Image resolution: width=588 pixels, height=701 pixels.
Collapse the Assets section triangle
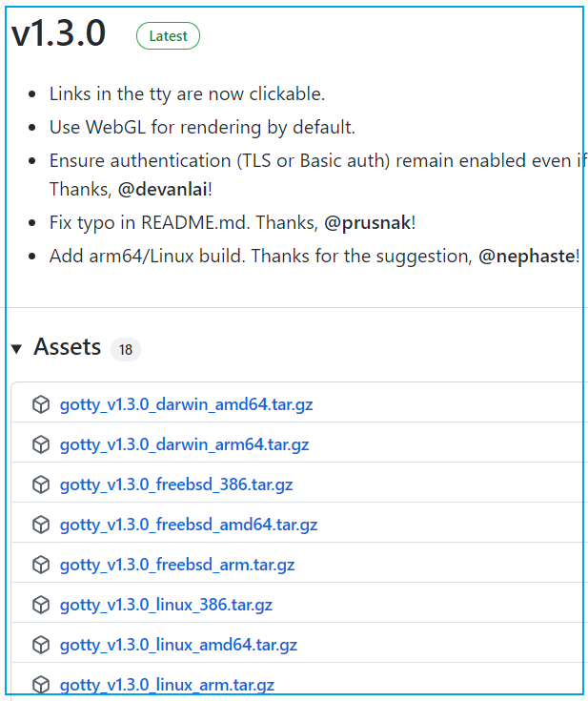[x=16, y=349]
